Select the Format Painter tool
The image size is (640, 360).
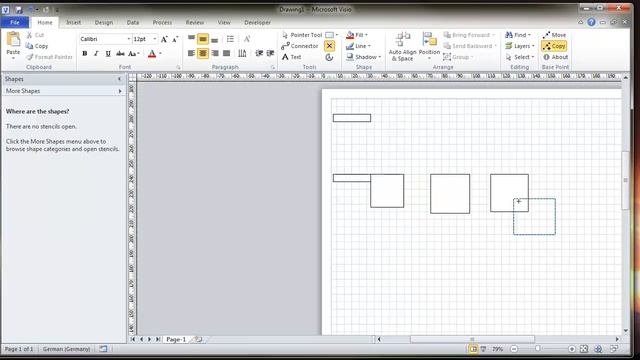coord(49,57)
